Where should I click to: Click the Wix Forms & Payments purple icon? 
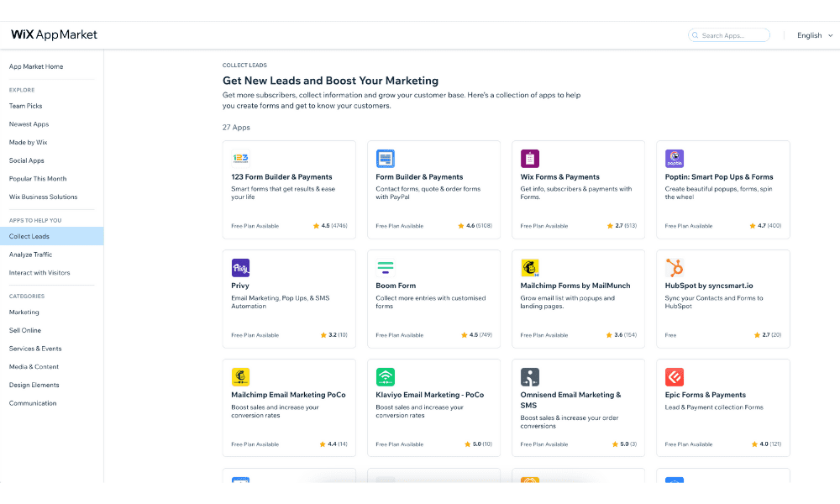[530, 159]
